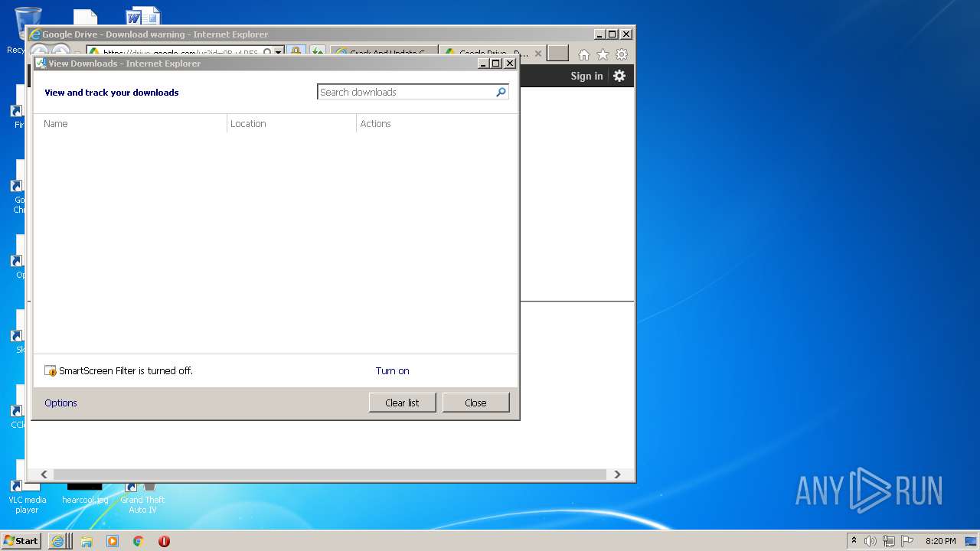Show hidden tray icons arrow
Screen dimensions: 980x551
click(x=854, y=541)
